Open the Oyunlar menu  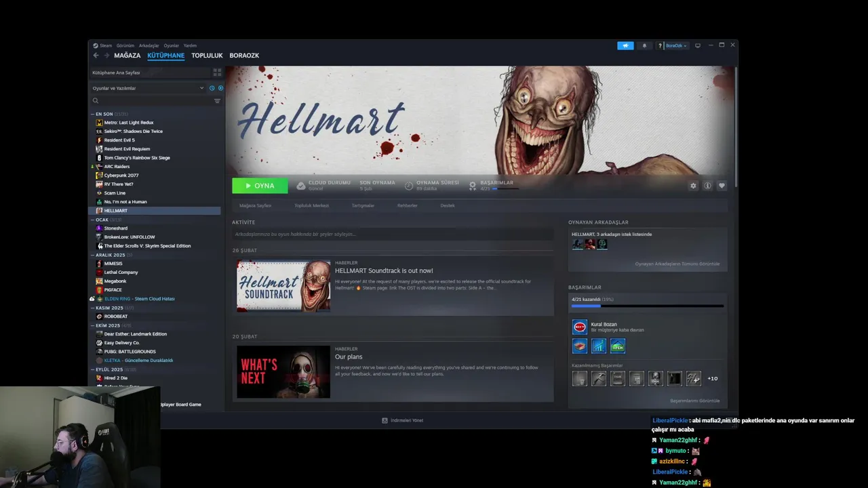point(172,45)
